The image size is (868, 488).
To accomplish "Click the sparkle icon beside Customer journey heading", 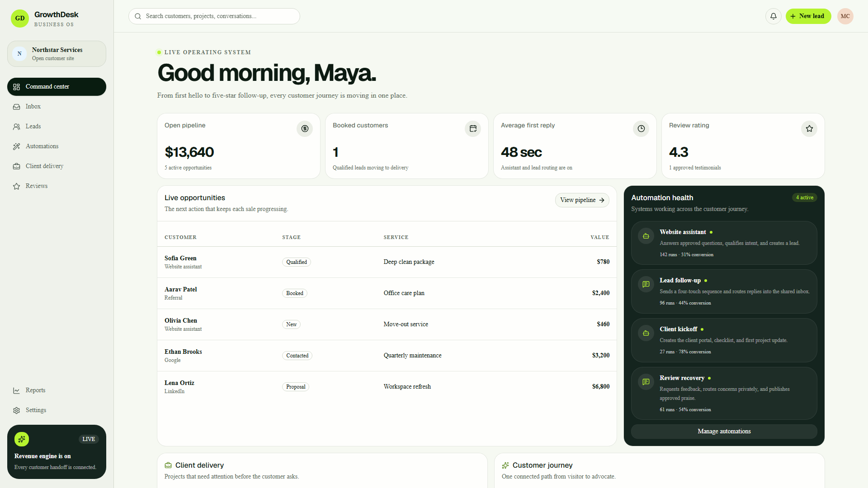I will [x=505, y=465].
